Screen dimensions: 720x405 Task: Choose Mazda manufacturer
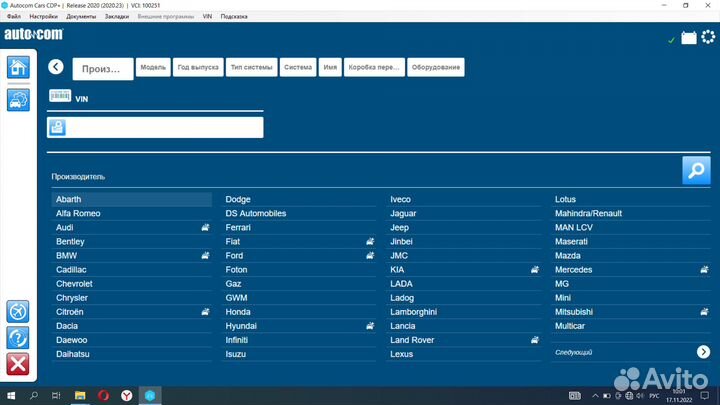(631, 255)
